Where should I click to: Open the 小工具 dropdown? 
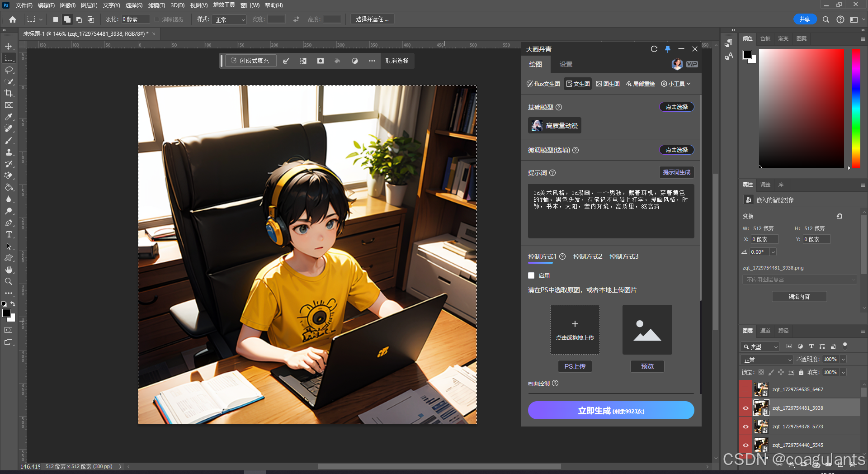[x=676, y=84]
